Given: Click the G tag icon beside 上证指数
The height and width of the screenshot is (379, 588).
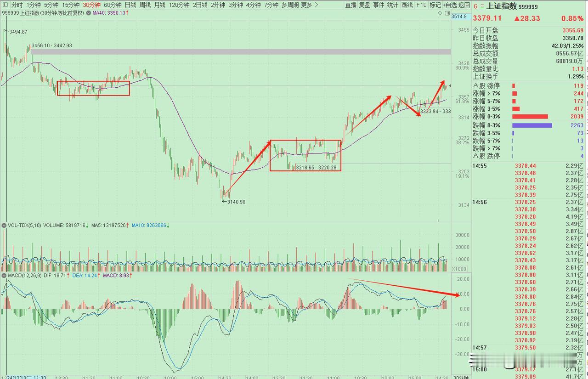Looking at the screenshot, I should 475,7.
